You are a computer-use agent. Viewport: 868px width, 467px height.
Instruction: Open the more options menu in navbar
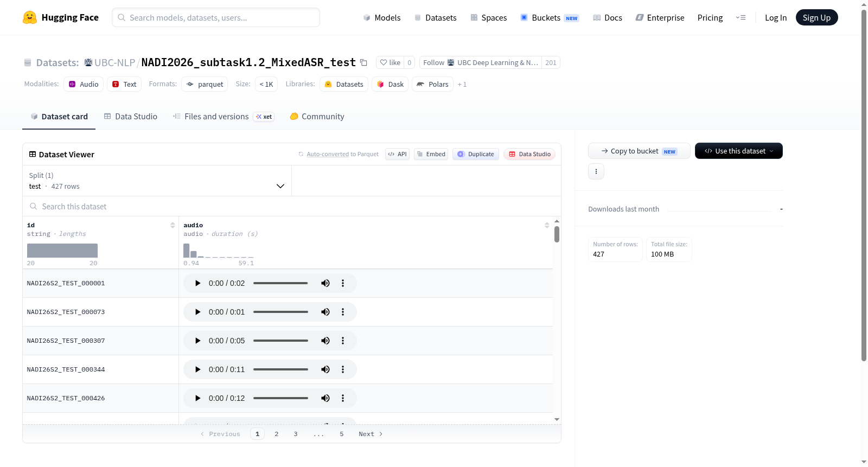coord(741,17)
